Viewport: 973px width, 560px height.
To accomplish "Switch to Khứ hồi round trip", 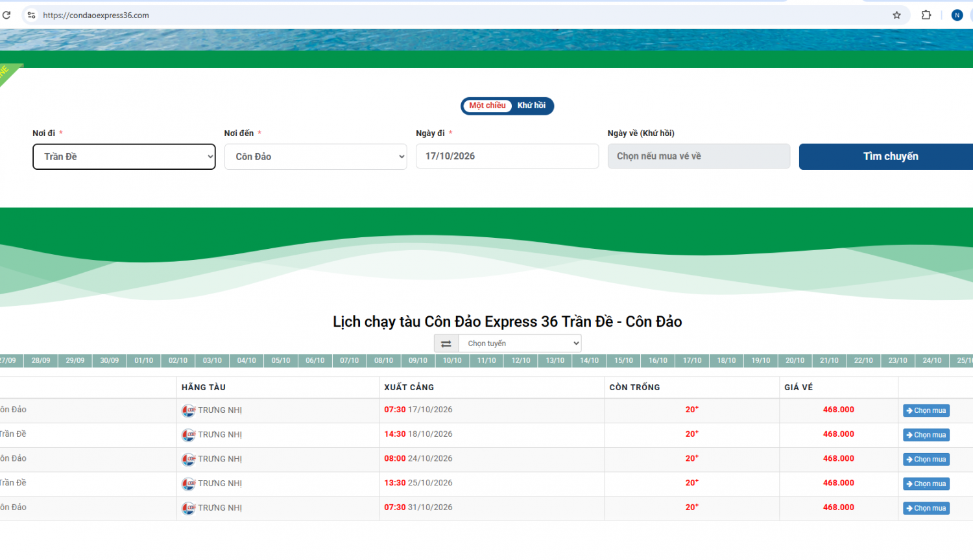I will point(531,106).
